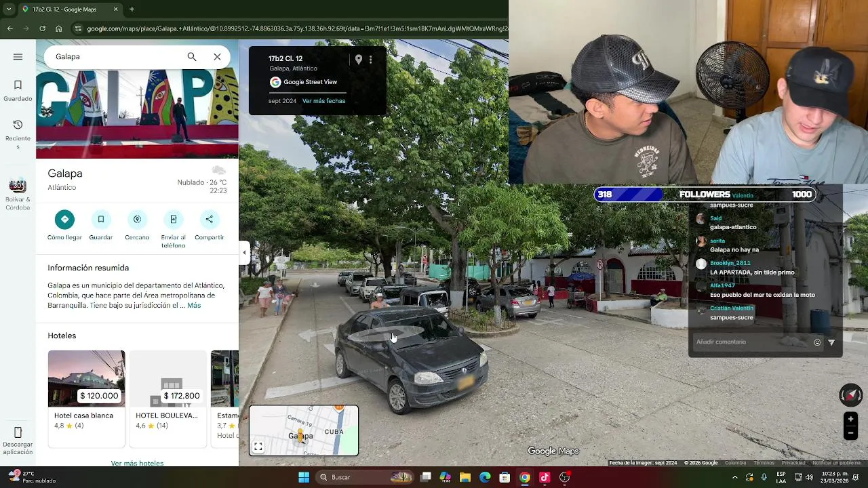
Task: Open Hotel casa blanca card
Action: pyautogui.click(x=86, y=399)
